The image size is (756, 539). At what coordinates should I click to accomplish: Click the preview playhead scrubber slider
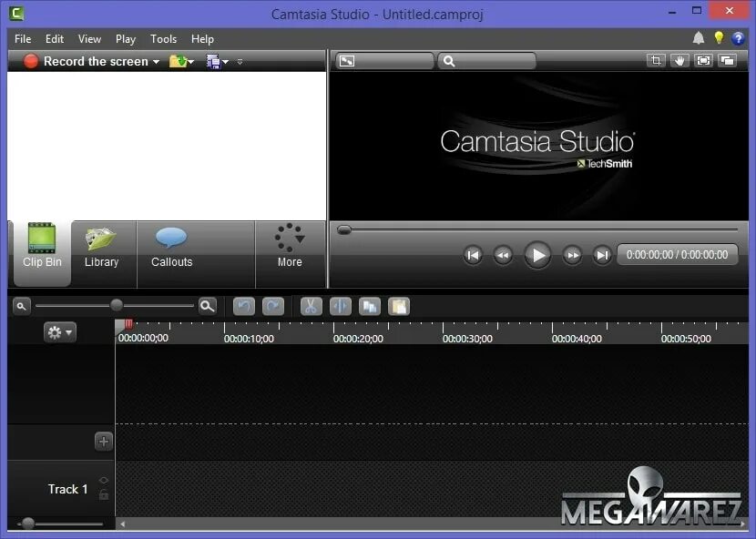344,230
